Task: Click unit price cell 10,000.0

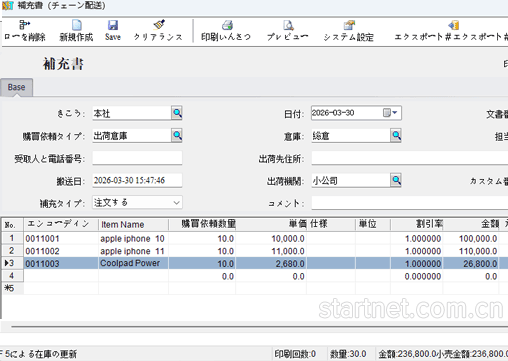Action: tap(271, 239)
